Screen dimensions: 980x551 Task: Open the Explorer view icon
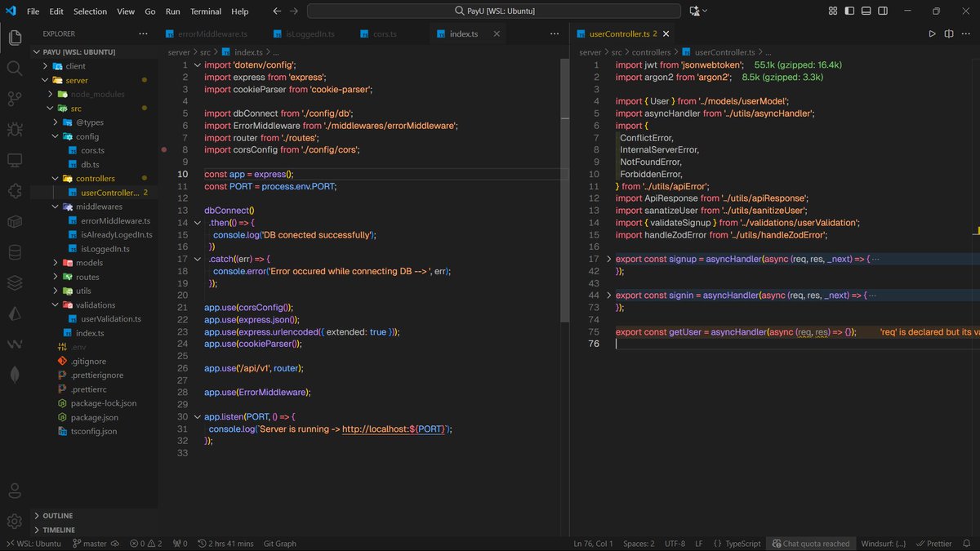(15, 38)
